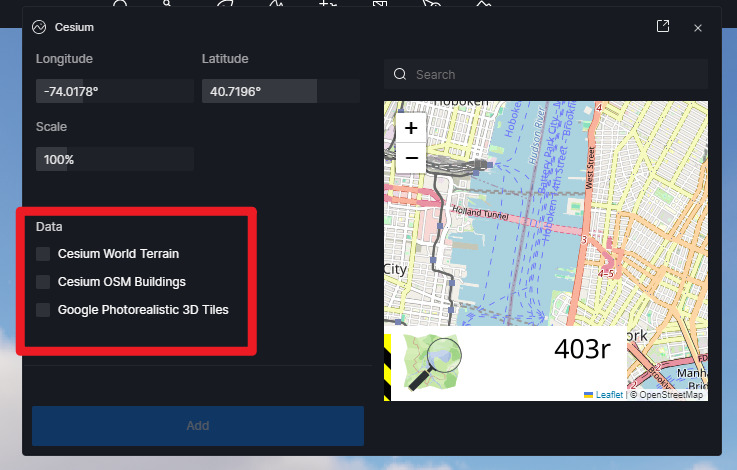
Task: Pop out the Cesium panel into new window
Action: click(663, 27)
